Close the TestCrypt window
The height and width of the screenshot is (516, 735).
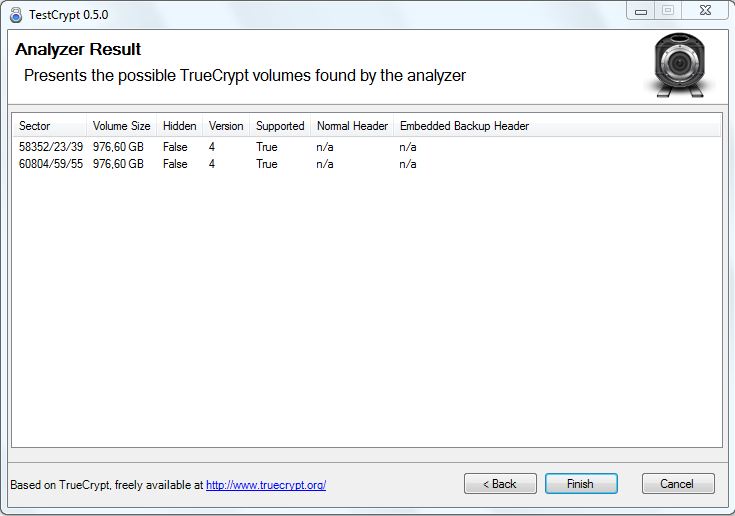click(x=705, y=10)
